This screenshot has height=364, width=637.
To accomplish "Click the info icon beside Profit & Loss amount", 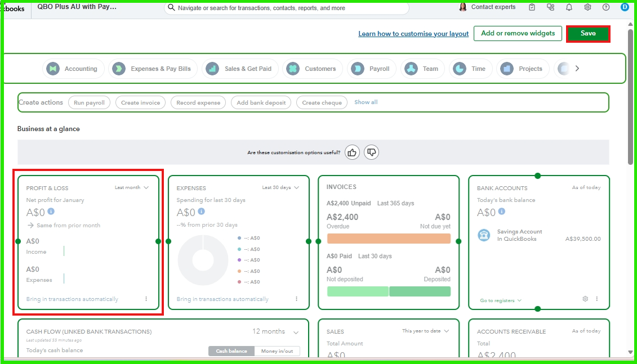I will [x=51, y=212].
